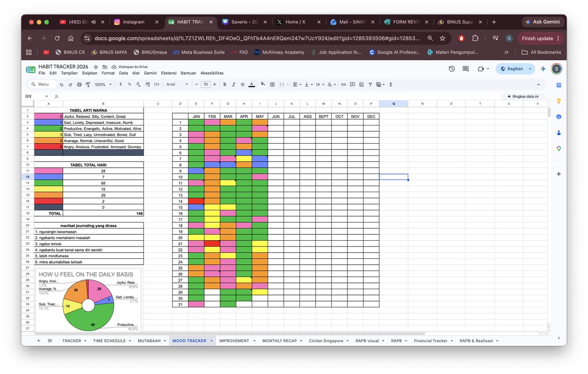Click the Ask Gemini button in Chrome
The width and height of the screenshot is (588, 374).
pos(543,22)
